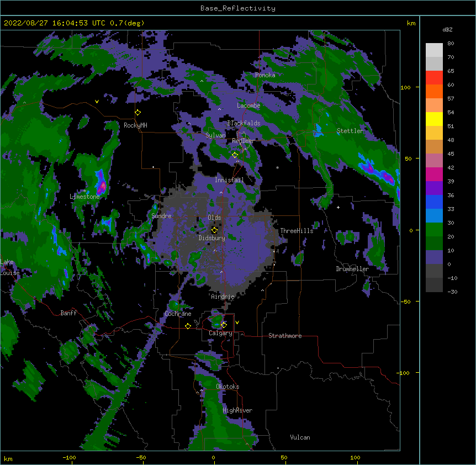
Task: Select the orange 57–60 dBZ legend swatch
Action: pos(434,91)
